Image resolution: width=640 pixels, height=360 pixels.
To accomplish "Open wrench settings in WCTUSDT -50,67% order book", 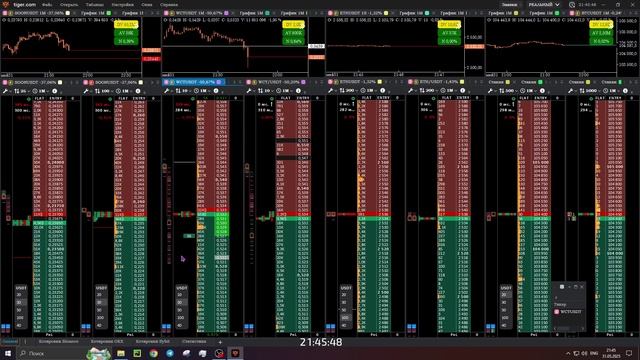I will 167,91.
